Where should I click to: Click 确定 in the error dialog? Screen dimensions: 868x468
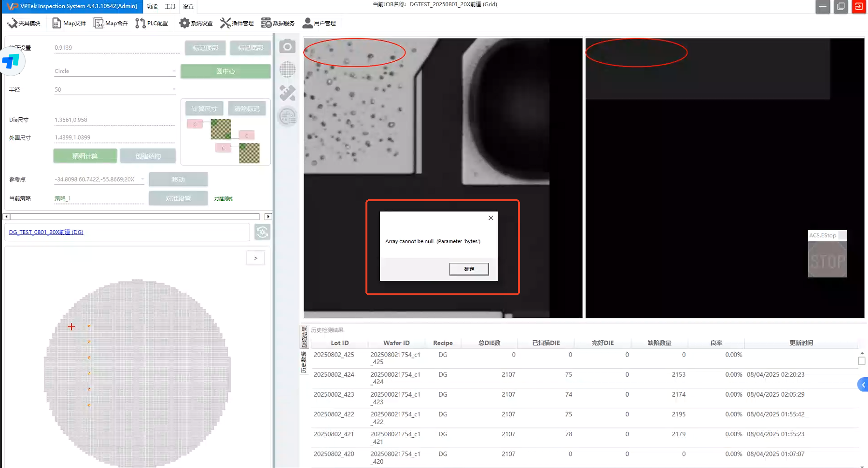pos(469,269)
